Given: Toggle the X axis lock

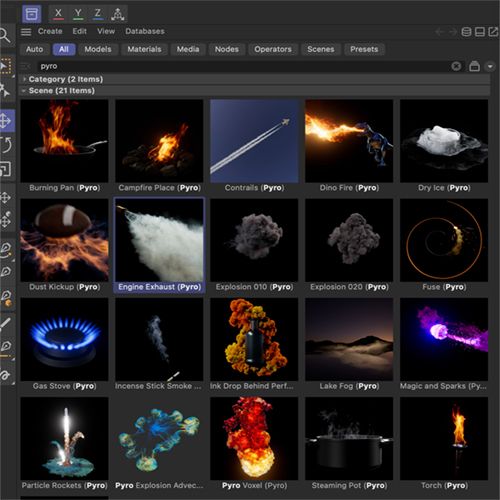Looking at the screenshot, I should 58,14.
